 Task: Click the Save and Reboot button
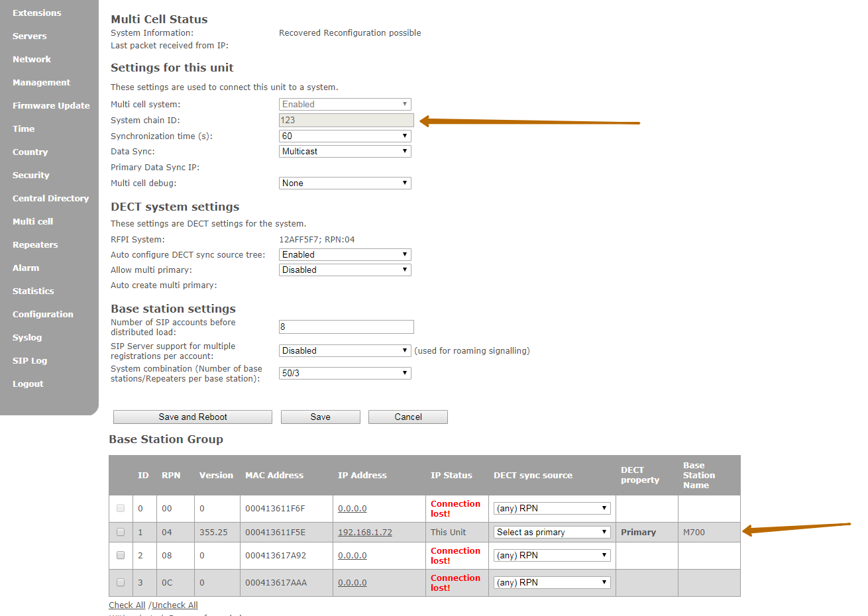click(x=193, y=417)
